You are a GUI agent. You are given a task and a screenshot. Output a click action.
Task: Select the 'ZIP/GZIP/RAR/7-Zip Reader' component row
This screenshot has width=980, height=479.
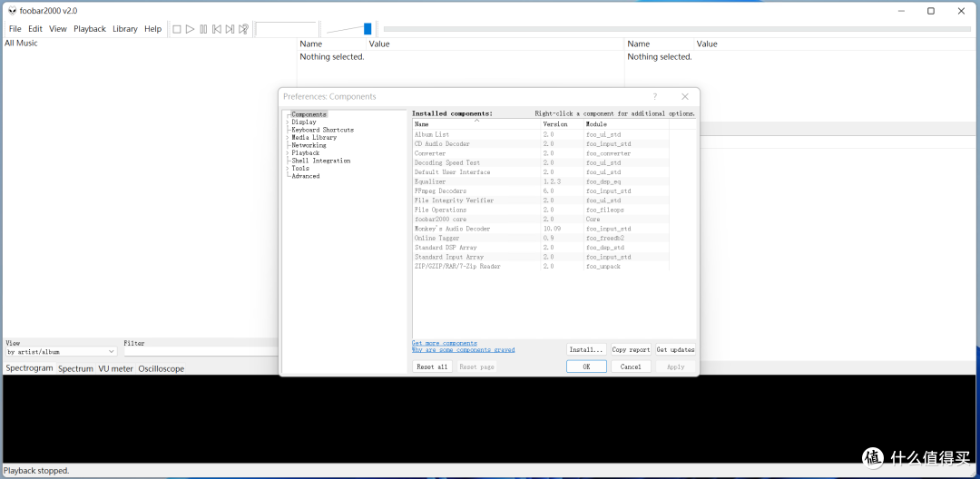pyautogui.click(x=541, y=266)
